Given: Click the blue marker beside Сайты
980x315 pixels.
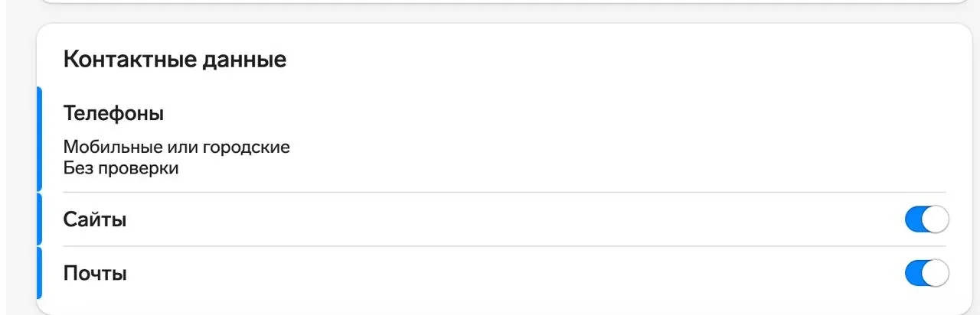Looking at the screenshot, I should tap(39, 220).
